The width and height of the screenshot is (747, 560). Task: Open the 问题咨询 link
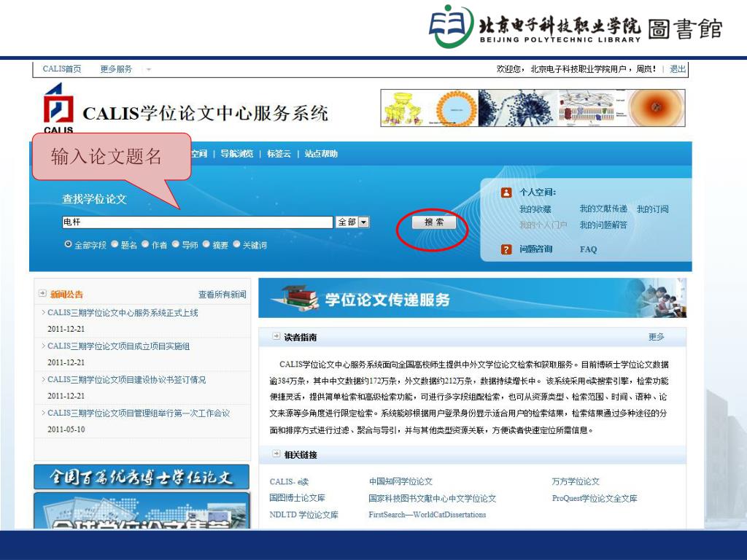535,249
